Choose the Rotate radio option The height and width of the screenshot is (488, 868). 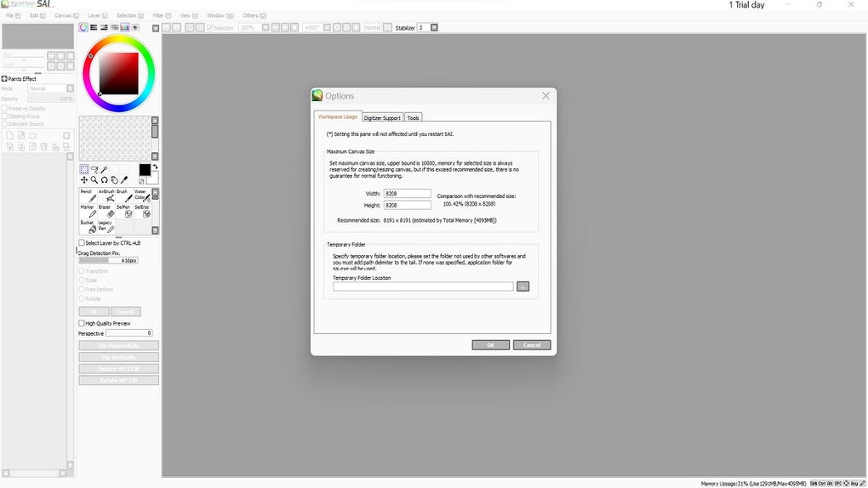(82, 298)
